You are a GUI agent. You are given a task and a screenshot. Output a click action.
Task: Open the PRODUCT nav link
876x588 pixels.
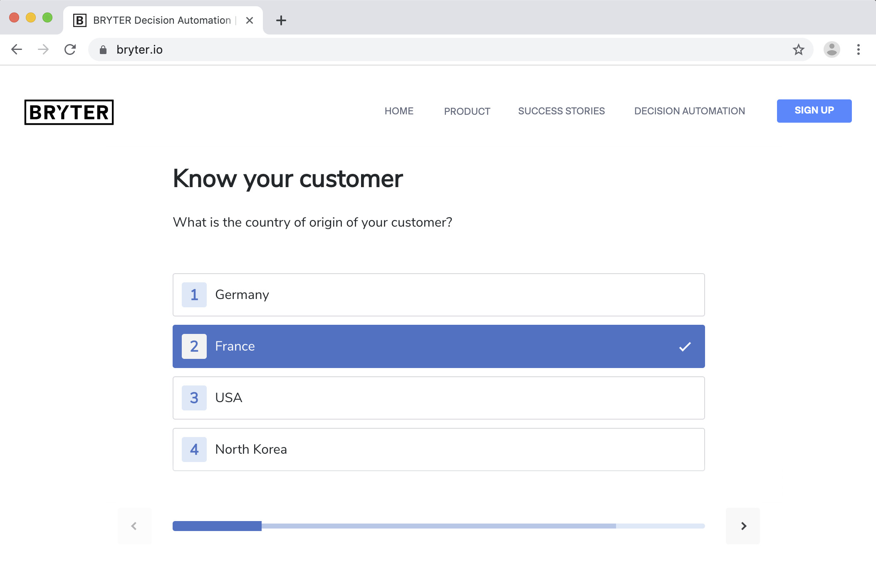[467, 111]
